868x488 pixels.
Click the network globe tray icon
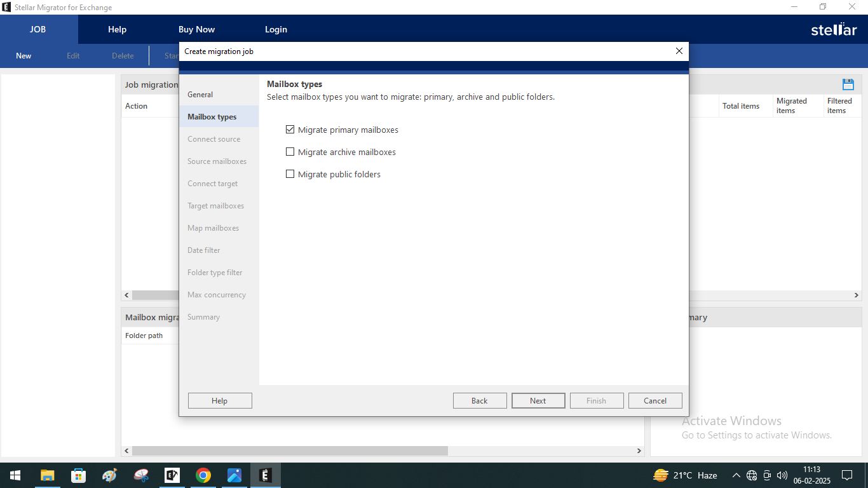pyautogui.click(x=752, y=475)
